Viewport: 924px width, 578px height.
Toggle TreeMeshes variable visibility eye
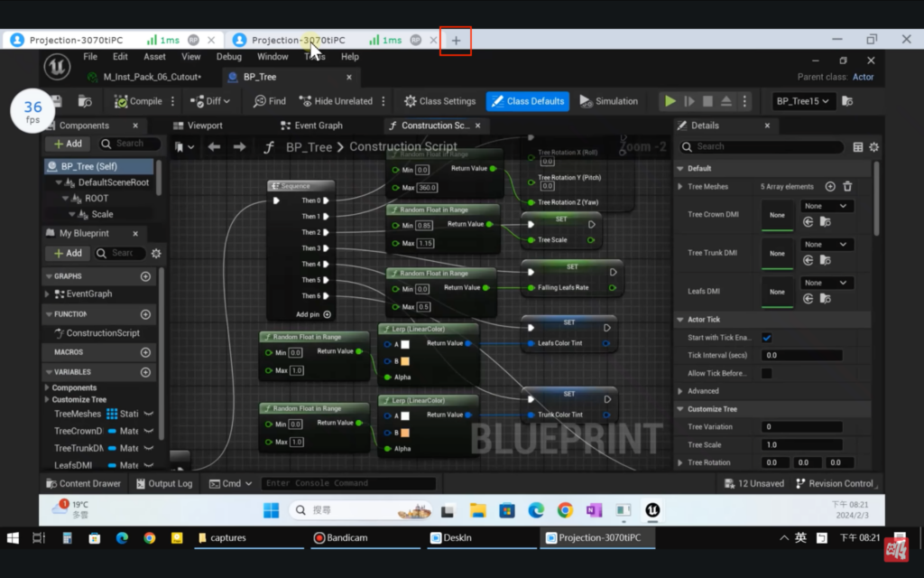point(149,414)
